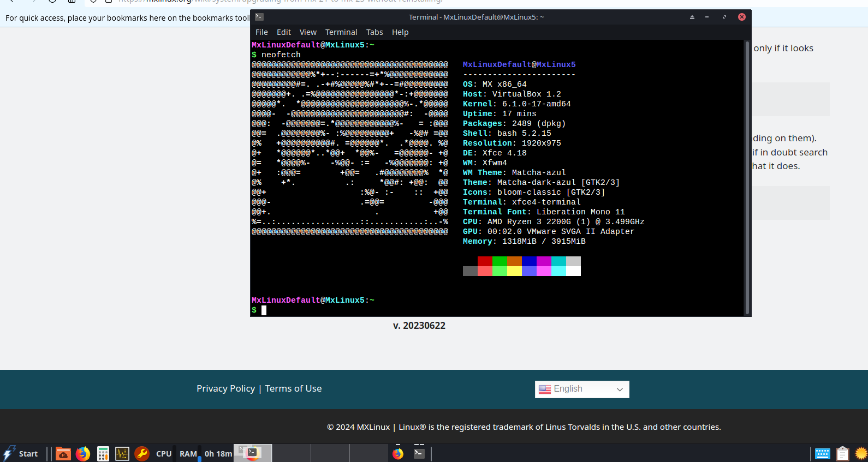Image resolution: width=868 pixels, height=462 pixels.
Task: Click the CPU load monitor
Action: (165, 453)
